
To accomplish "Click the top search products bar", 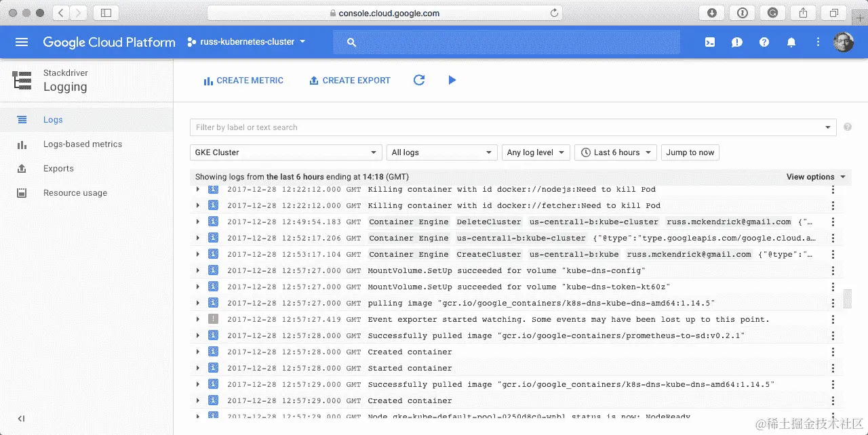I will [507, 42].
